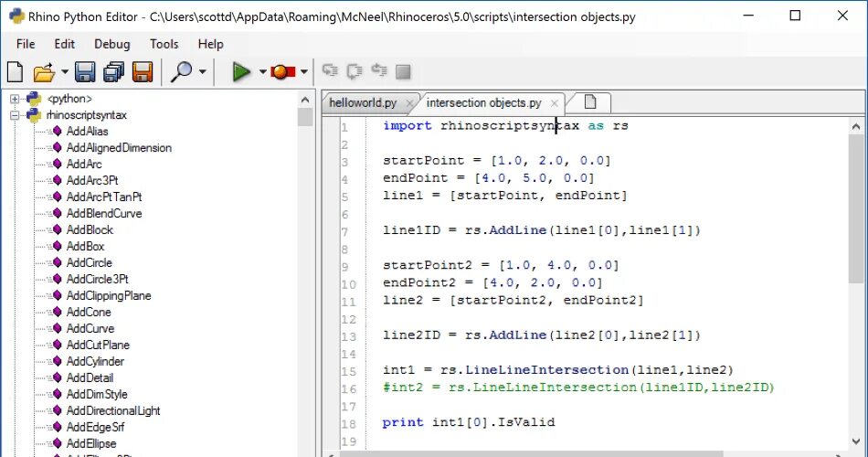Select AddArc3Pt in the tree

pyautogui.click(x=92, y=181)
